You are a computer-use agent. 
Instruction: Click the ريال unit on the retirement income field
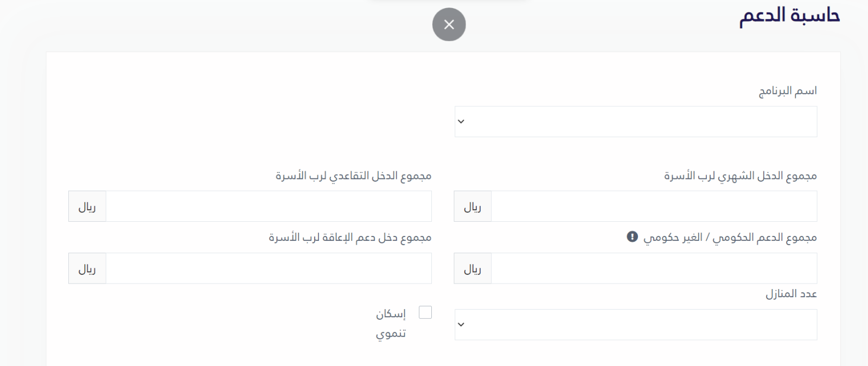(x=87, y=207)
